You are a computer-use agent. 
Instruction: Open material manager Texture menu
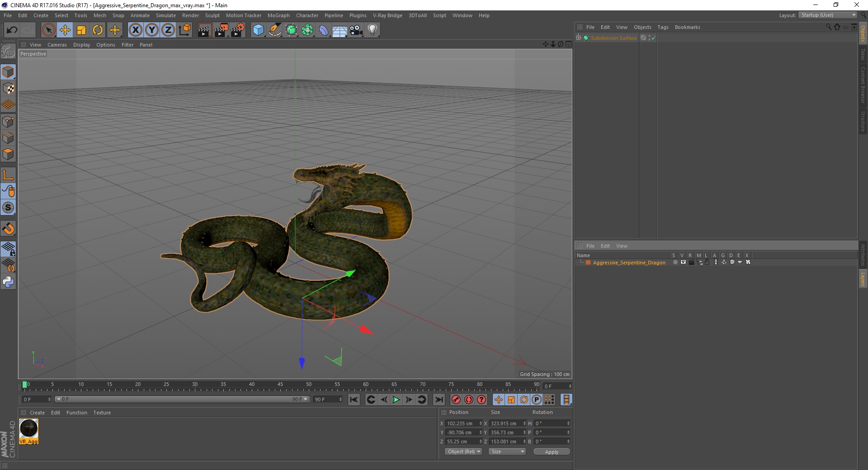click(102, 413)
